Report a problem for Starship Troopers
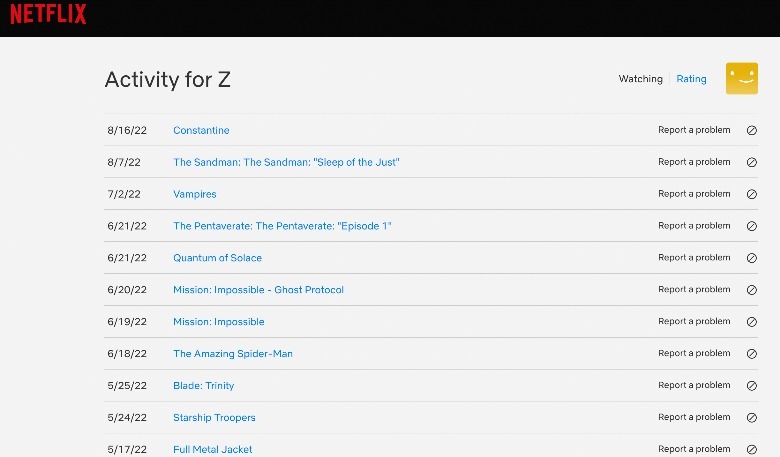Image resolution: width=780 pixels, height=457 pixels. (694, 418)
